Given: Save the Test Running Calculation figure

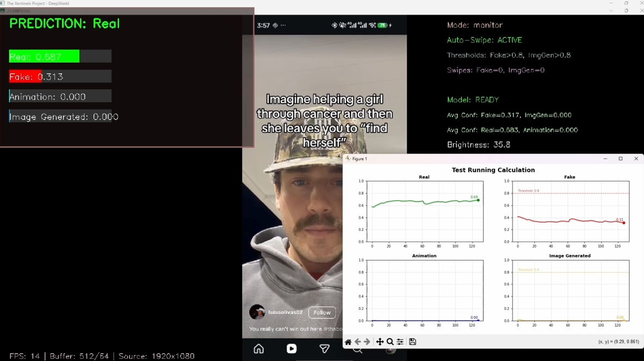Looking at the screenshot, I should pyautogui.click(x=412, y=341).
